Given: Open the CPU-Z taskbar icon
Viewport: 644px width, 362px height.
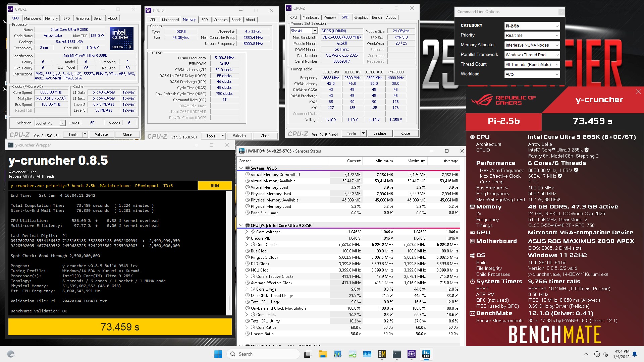Looking at the screenshot, I should click(x=412, y=354).
